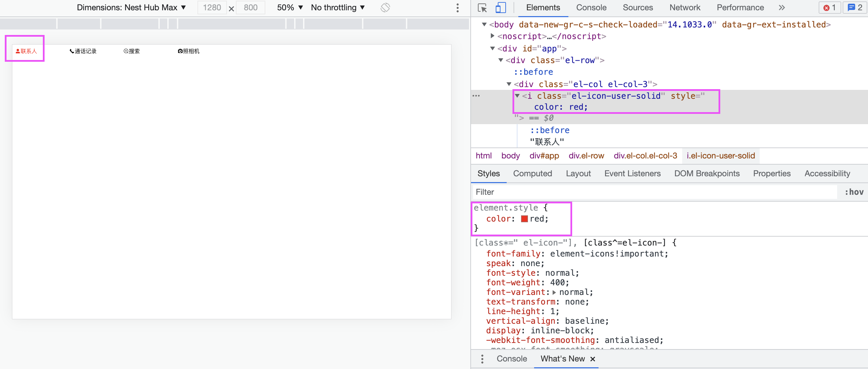
Task: Activate the inspect element picker icon
Action: point(482,8)
